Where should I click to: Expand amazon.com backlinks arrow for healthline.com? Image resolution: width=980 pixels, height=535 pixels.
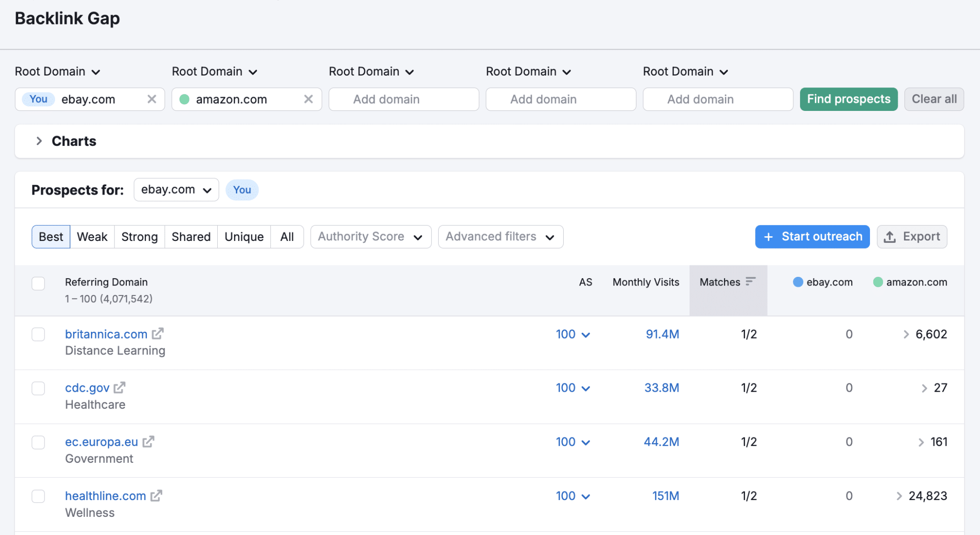pos(899,496)
